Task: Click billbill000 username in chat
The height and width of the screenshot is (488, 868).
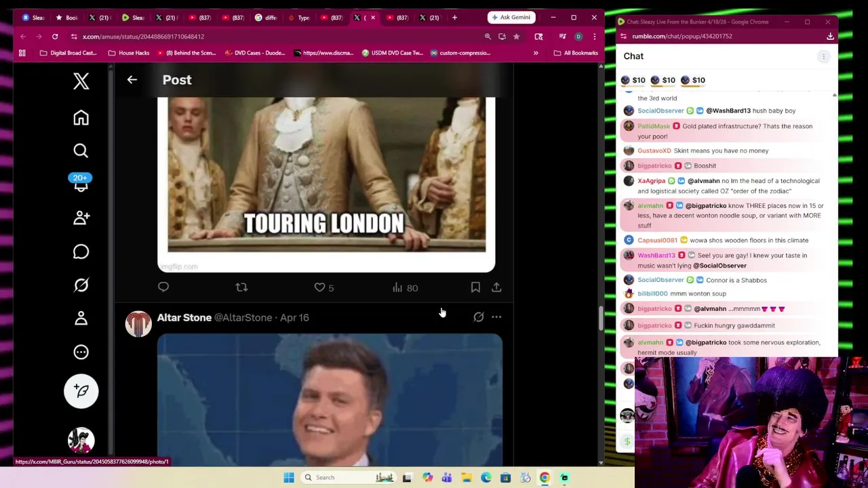Action: (652, 293)
